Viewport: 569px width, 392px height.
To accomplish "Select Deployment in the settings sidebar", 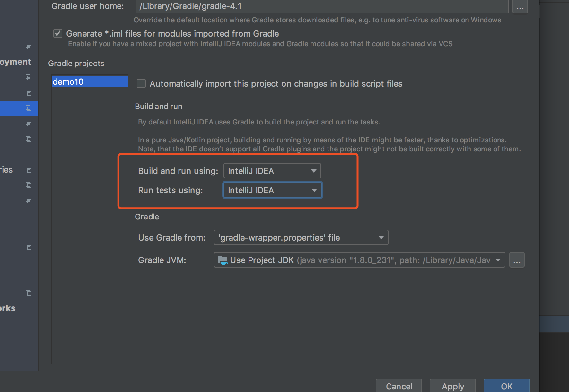I will click(x=15, y=62).
